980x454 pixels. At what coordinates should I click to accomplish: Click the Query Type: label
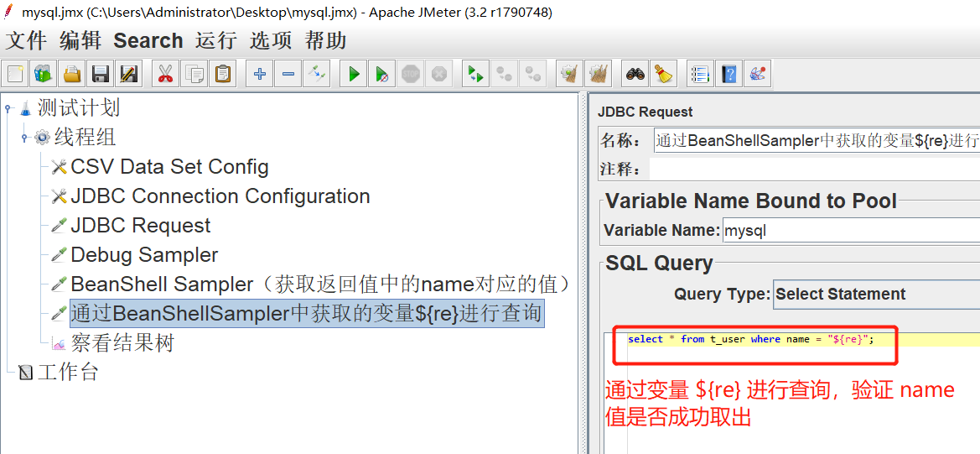tap(722, 294)
